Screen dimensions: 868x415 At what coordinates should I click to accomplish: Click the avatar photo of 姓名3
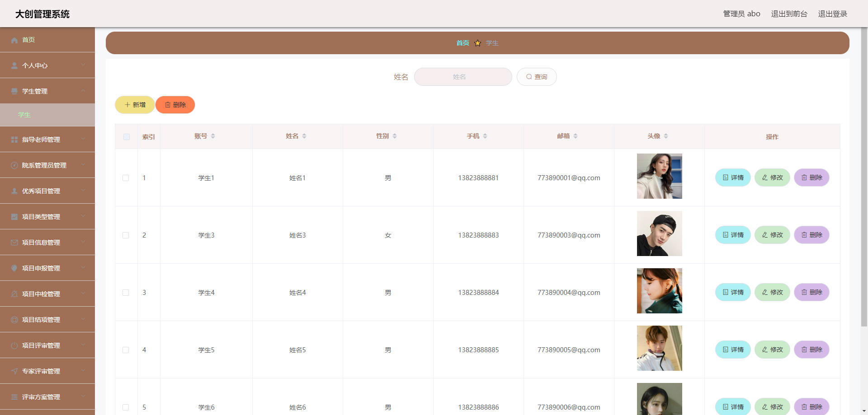(659, 233)
